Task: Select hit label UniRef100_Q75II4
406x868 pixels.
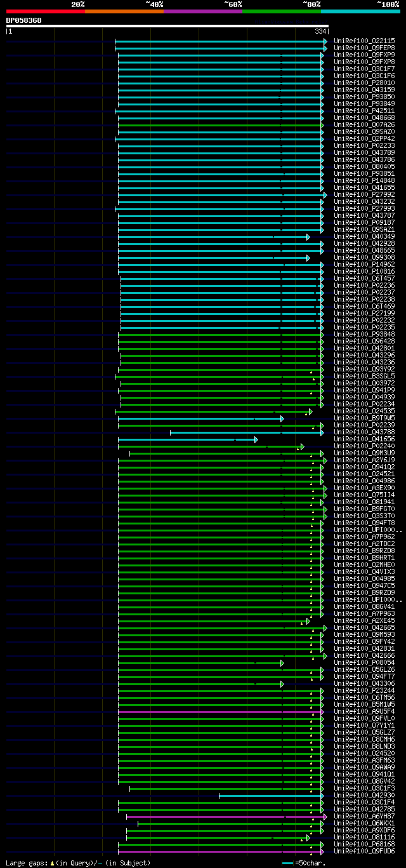Action: tap(364, 495)
